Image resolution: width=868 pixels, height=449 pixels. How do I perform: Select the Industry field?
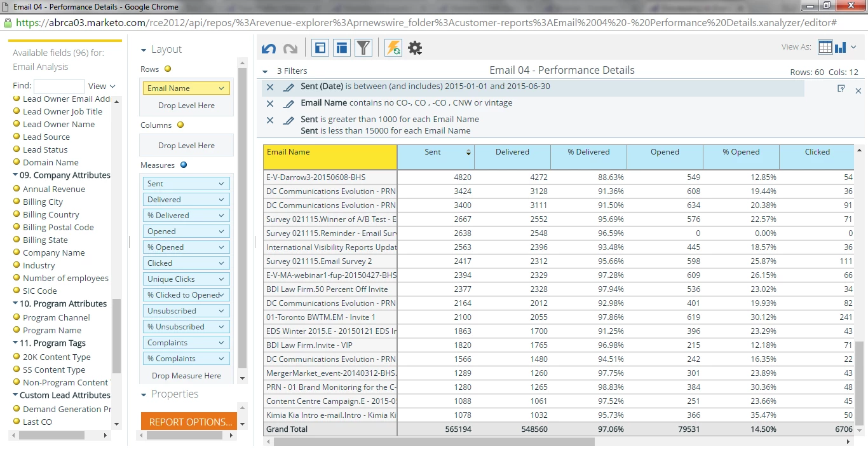pyautogui.click(x=39, y=265)
